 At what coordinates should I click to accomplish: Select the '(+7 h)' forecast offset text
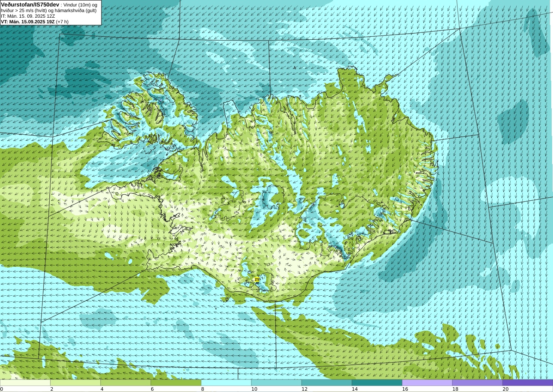(62, 22)
